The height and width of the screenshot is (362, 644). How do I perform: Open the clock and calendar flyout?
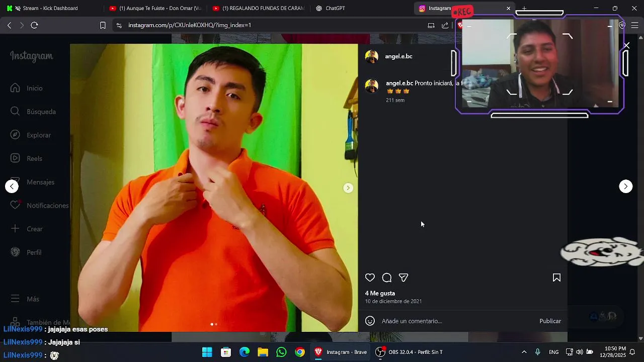(x=612, y=352)
